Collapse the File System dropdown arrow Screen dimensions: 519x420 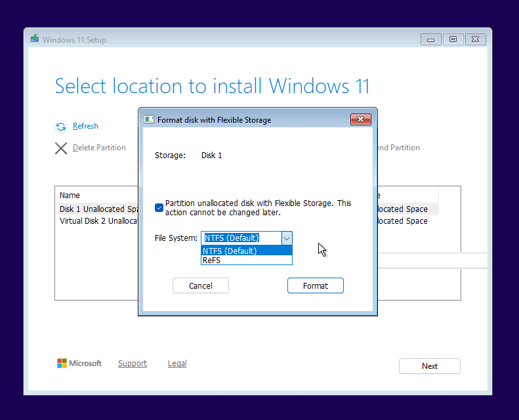pyautogui.click(x=286, y=238)
